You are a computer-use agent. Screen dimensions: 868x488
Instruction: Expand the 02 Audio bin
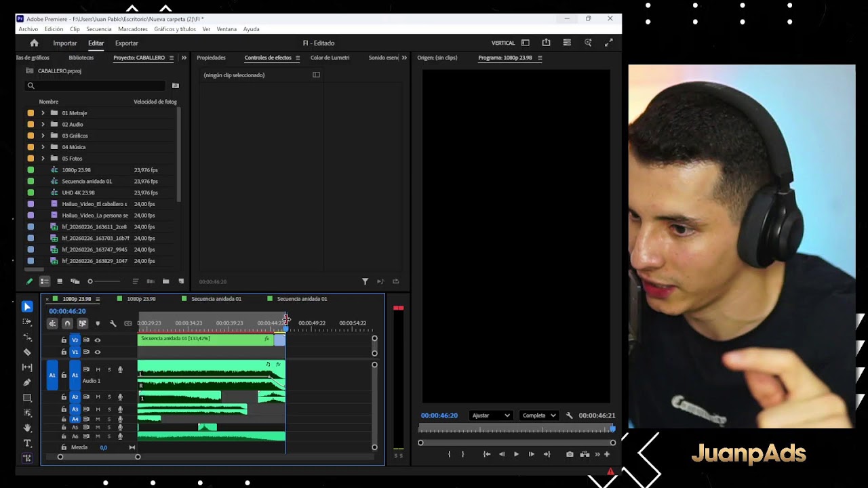click(x=43, y=125)
